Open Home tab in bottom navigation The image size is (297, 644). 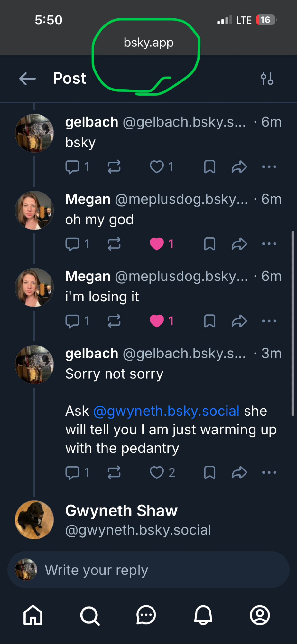pos(33,615)
